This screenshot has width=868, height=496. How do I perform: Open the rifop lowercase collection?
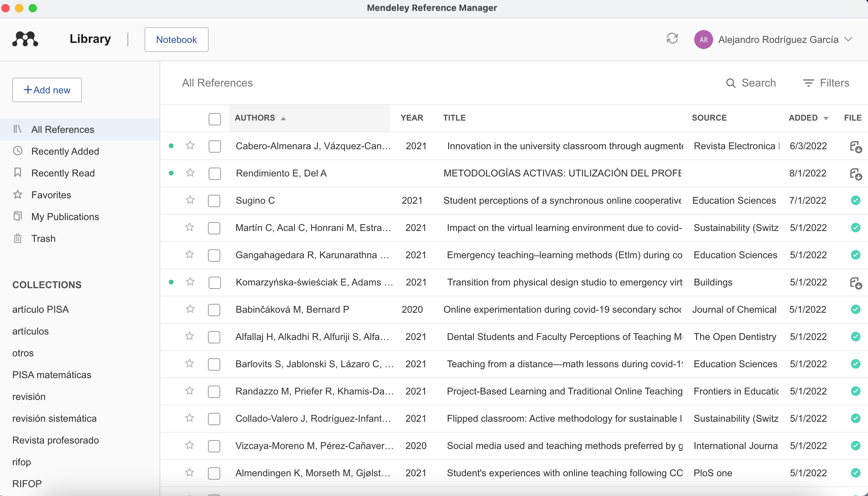pyautogui.click(x=21, y=462)
